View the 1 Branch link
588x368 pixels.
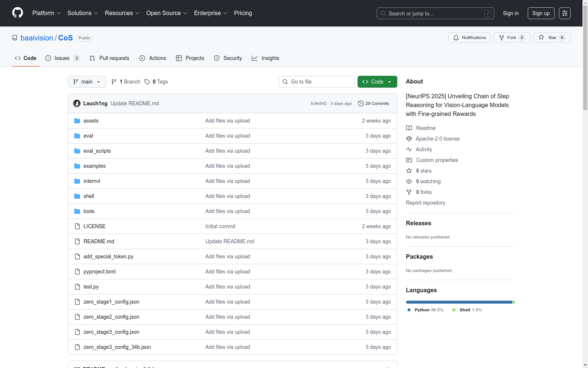(x=126, y=82)
